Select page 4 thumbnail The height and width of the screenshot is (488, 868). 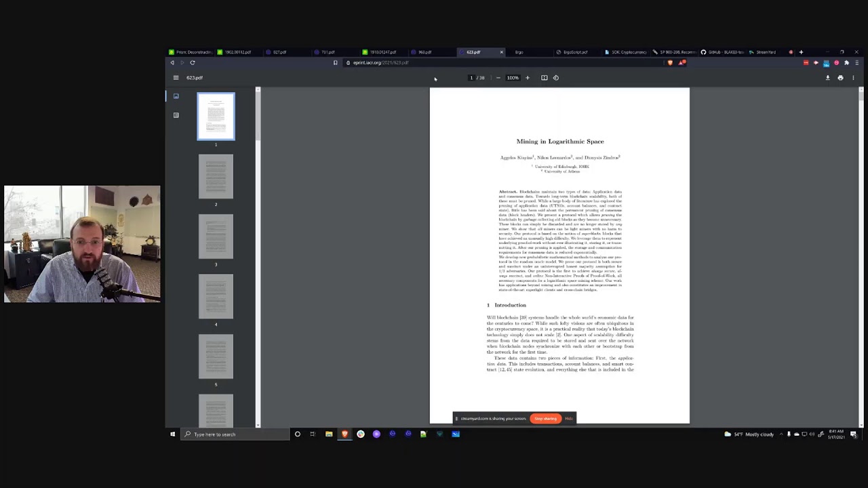tap(216, 296)
